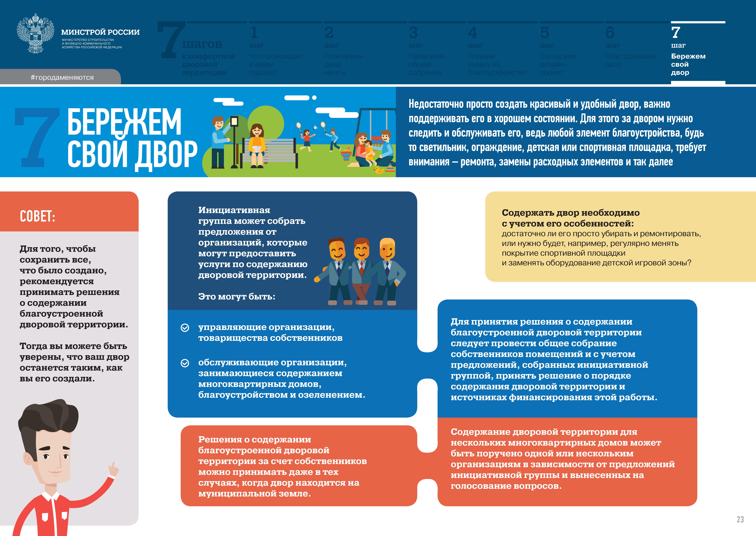This screenshot has width=756, height=536.
Task: Click the checkmark icon beside обслуживающие организации
Action: tap(185, 363)
